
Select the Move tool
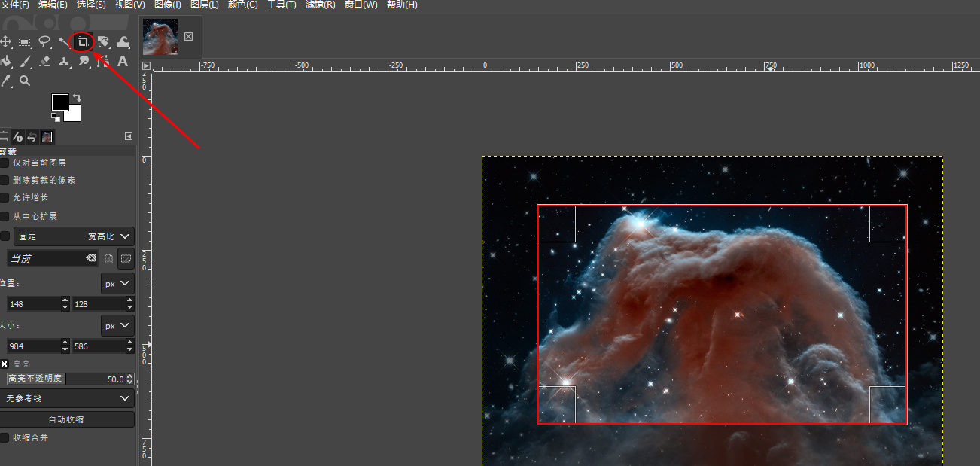point(6,42)
